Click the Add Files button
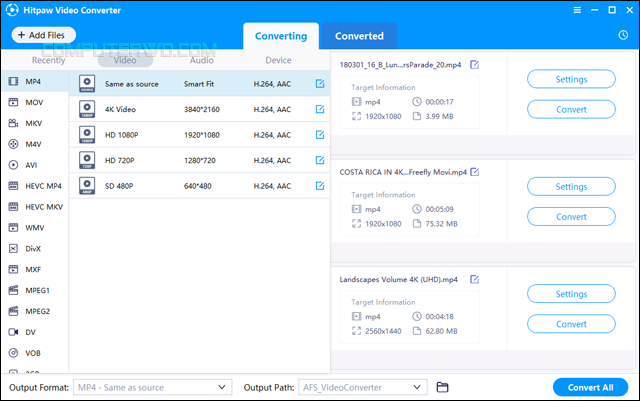Image resolution: width=640 pixels, height=401 pixels. pos(44,35)
